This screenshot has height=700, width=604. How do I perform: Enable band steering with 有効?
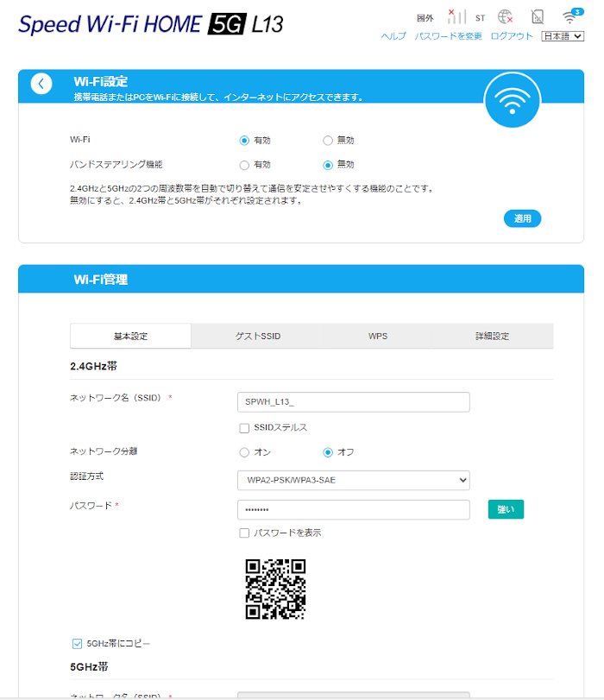click(244, 165)
